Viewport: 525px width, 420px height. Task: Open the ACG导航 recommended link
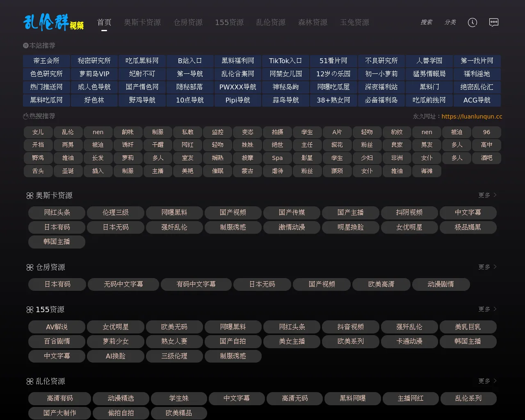click(477, 100)
